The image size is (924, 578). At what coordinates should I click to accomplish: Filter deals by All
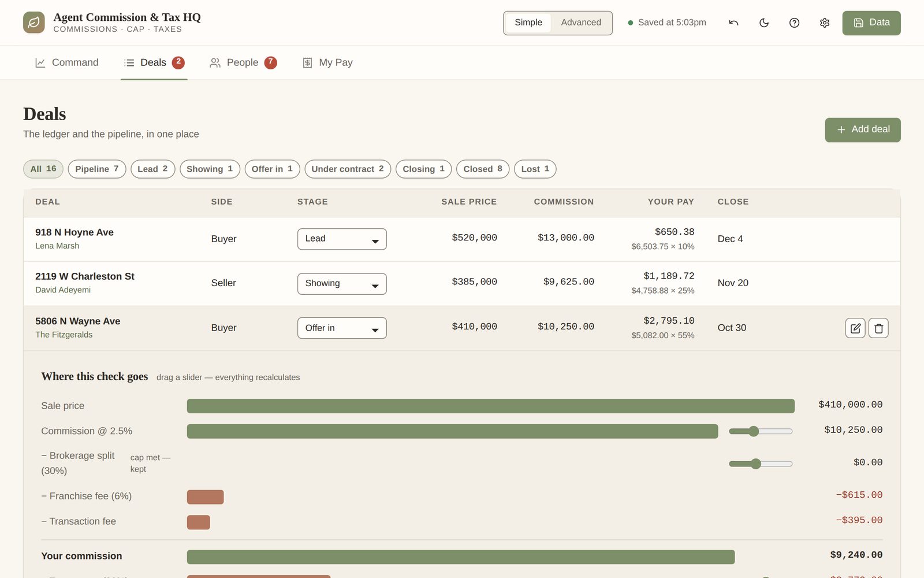tap(43, 169)
